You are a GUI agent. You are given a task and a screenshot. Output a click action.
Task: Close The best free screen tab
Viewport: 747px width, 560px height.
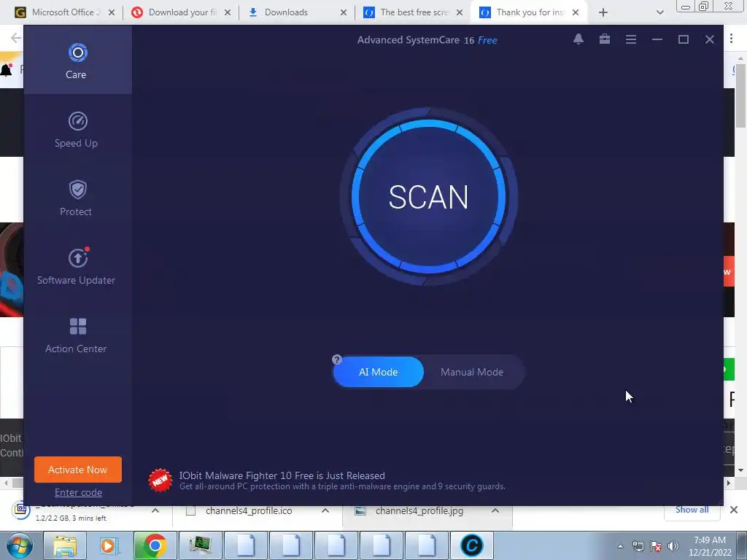coord(460,12)
